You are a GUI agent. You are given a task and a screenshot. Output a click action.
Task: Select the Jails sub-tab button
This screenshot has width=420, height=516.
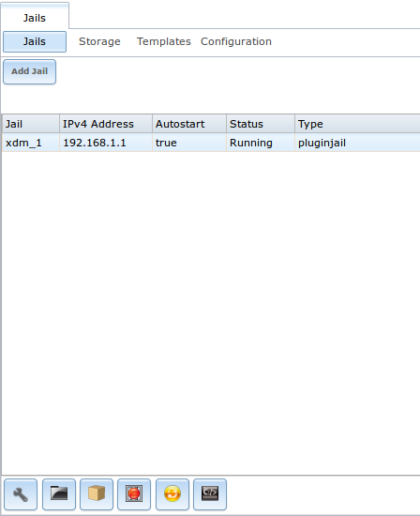[x=35, y=41]
